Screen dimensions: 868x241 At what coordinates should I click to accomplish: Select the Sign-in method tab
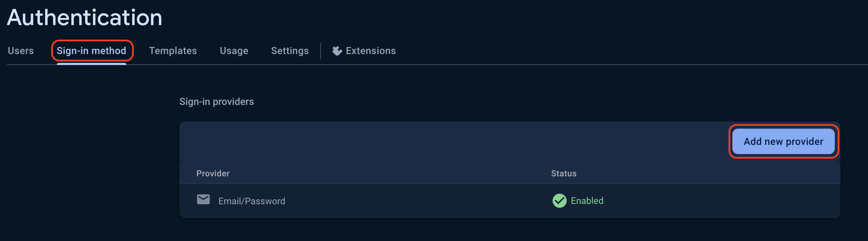pos(91,51)
